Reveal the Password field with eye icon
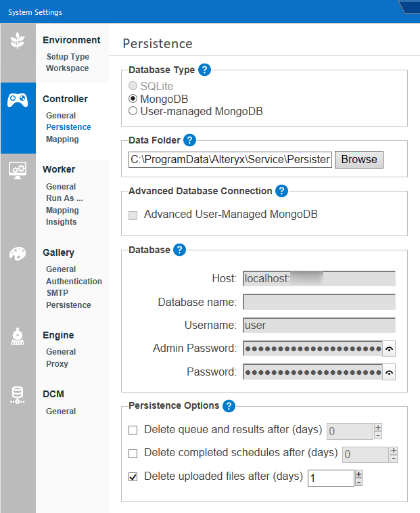The height and width of the screenshot is (513, 420). coord(389,372)
